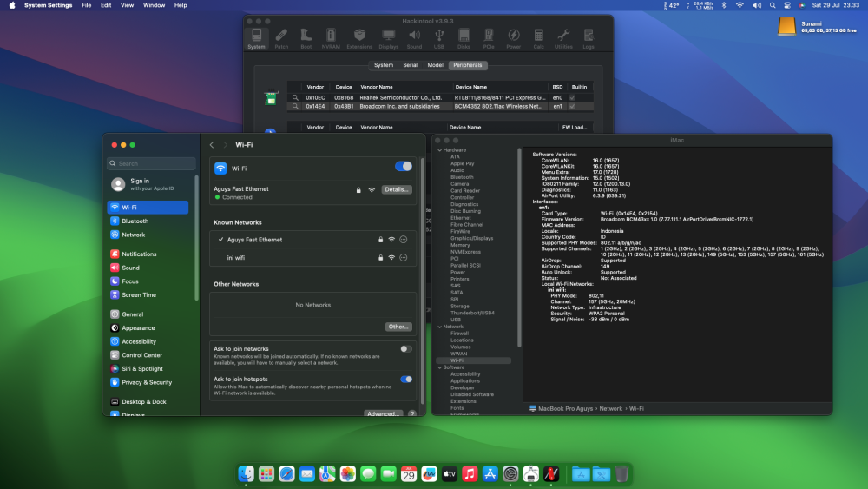Click Network in System Information path bar
This screenshot has height=489, width=868.
coord(610,409)
